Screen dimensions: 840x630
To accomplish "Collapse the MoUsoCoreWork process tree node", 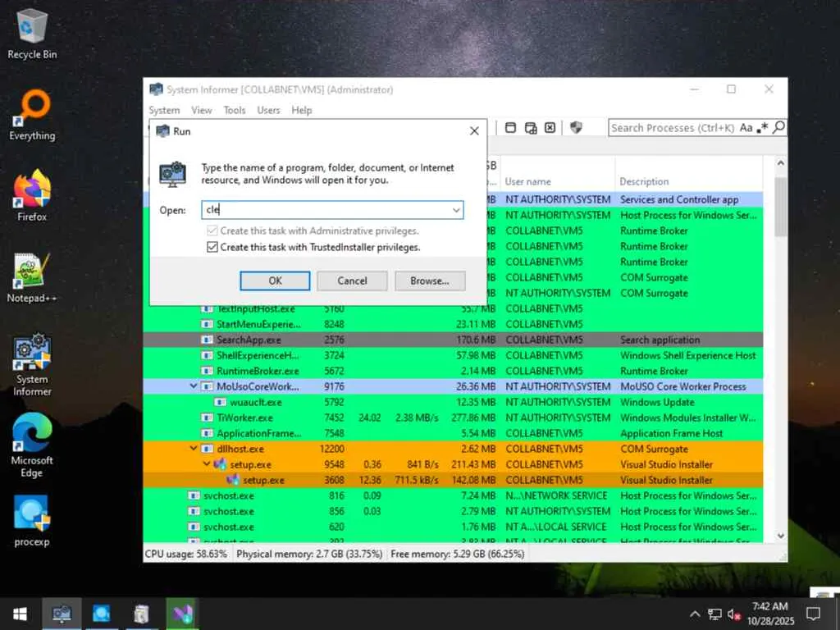I will coord(194,386).
